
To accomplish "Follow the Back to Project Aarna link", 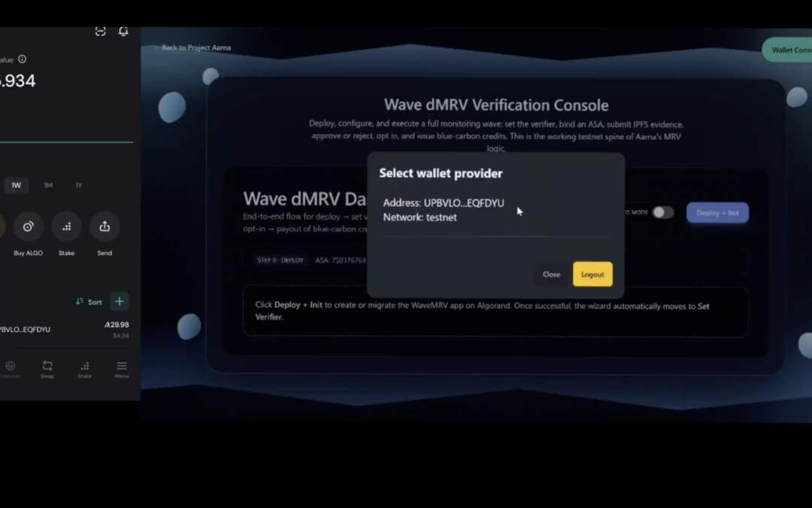I will point(194,48).
